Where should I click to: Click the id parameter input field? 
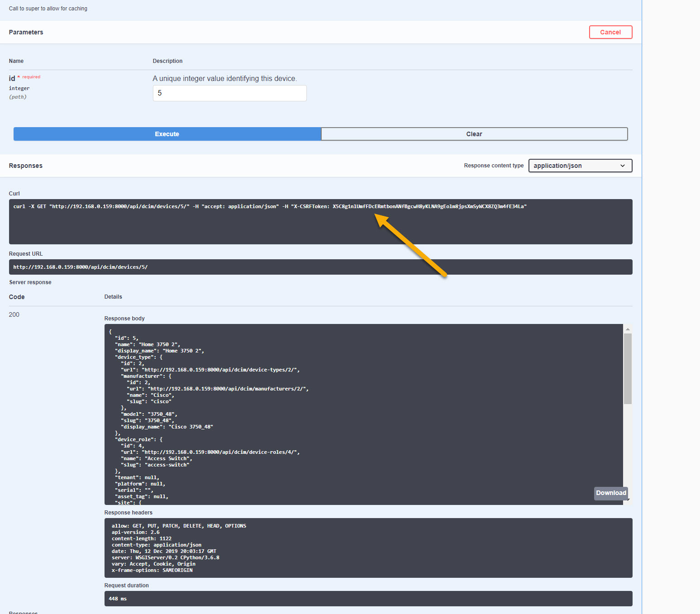coord(229,93)
